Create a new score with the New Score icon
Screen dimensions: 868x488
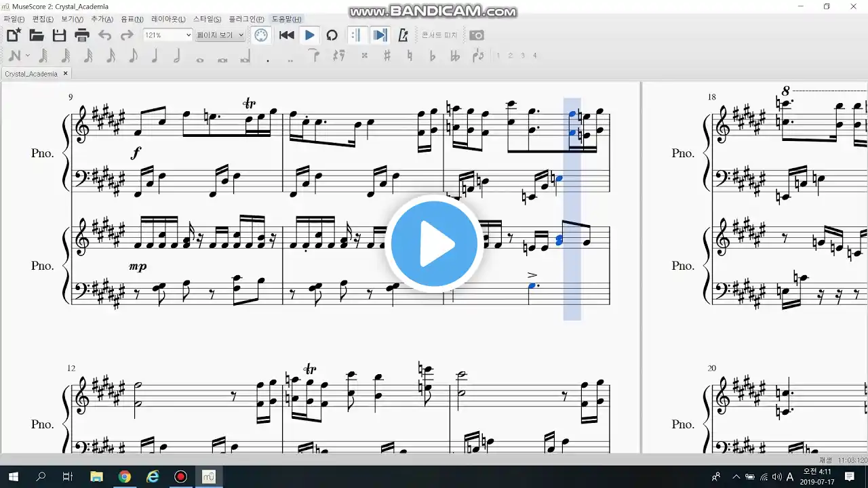pyautogui.click(x=14, y=35)
